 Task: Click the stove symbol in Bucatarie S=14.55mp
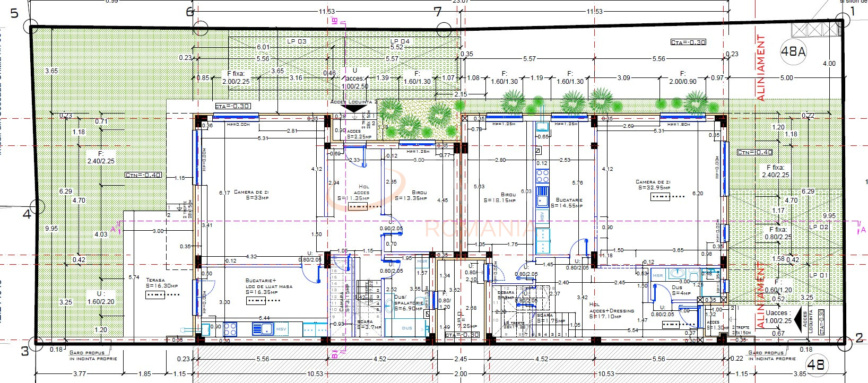542,176
